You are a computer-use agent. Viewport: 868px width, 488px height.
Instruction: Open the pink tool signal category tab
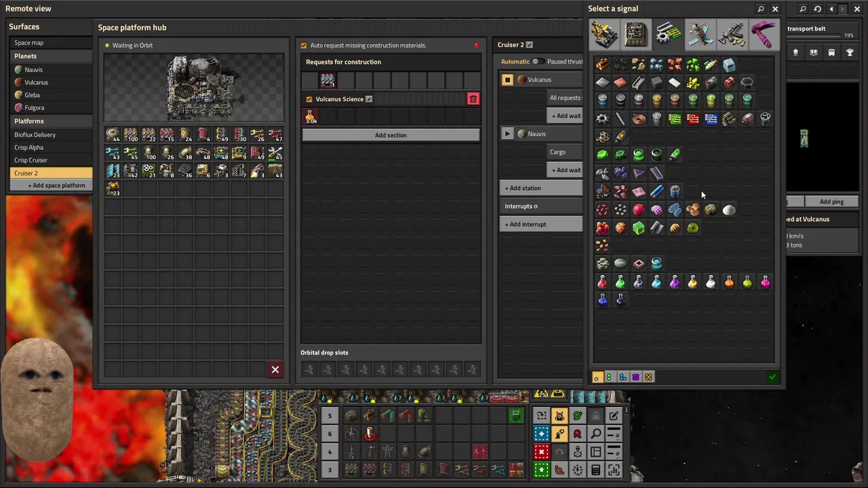[x=764, y=34]
